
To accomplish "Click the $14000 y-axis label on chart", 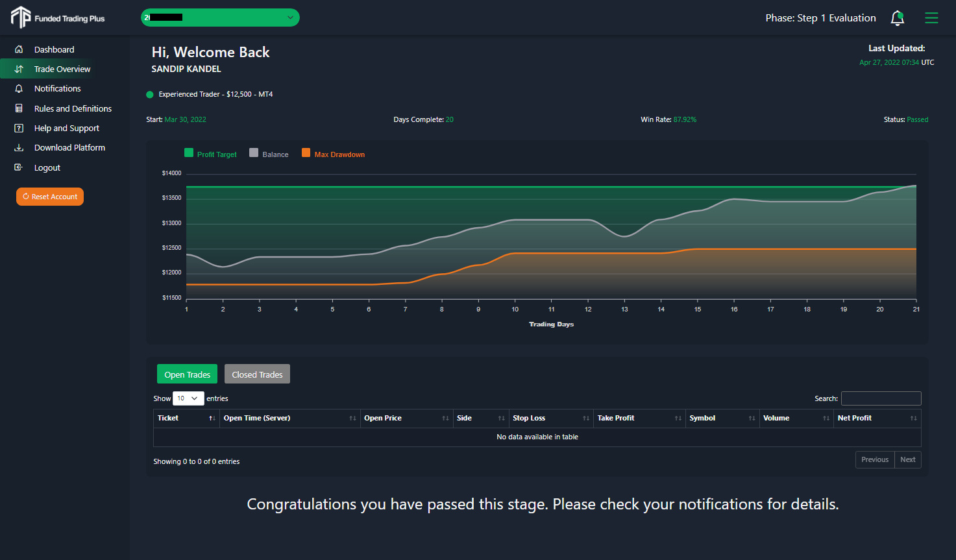I will [172, 173].
